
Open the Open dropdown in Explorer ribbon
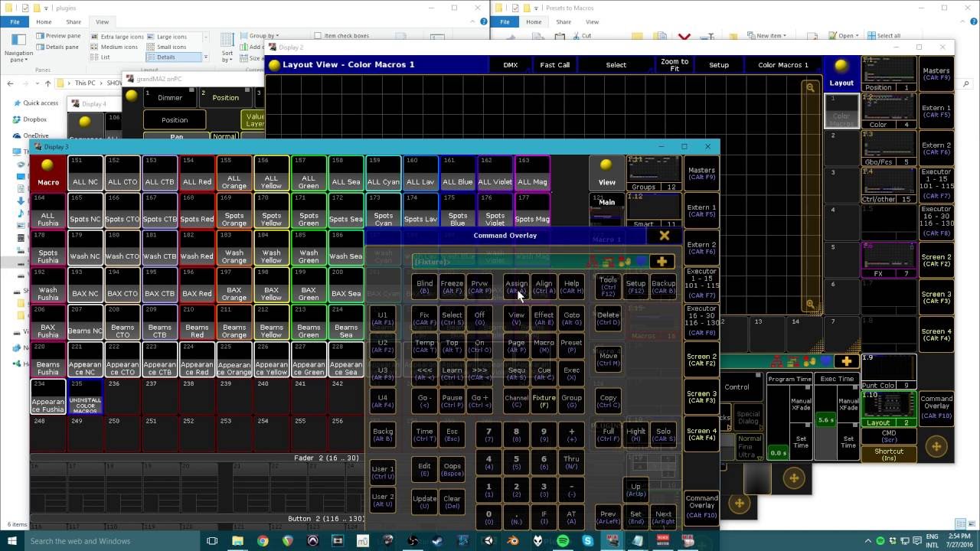pyautogui.click(x=844, y=35)
